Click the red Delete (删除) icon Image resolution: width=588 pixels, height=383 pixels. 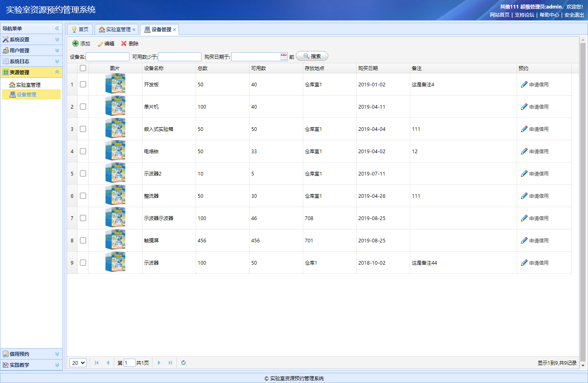click(124, 43)
